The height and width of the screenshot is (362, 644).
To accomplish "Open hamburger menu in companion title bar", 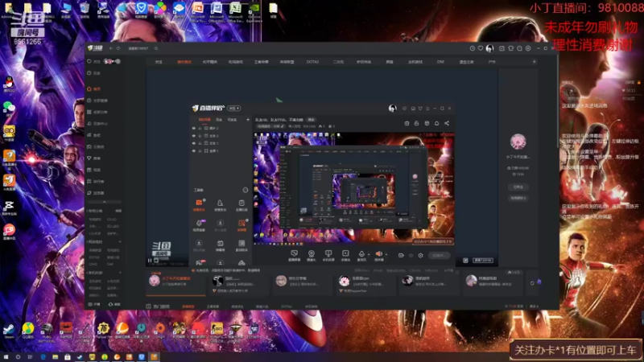I will pos(427,109).
